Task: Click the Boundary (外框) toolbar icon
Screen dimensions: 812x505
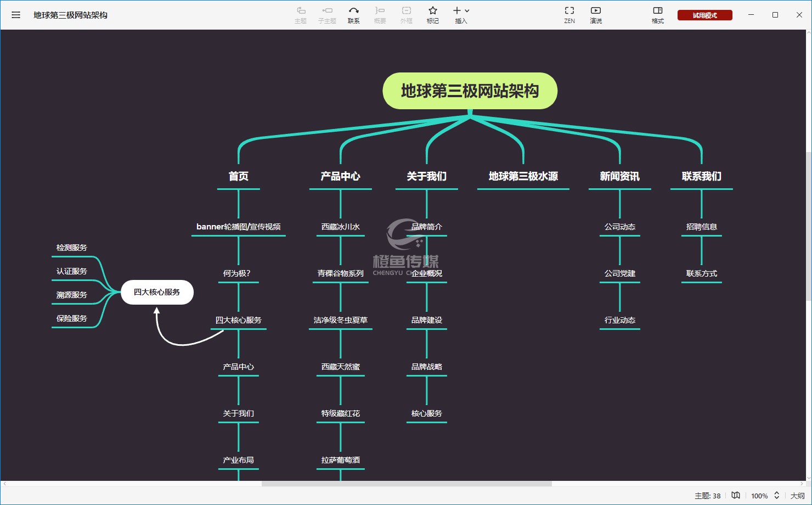Action: point(406,15)
